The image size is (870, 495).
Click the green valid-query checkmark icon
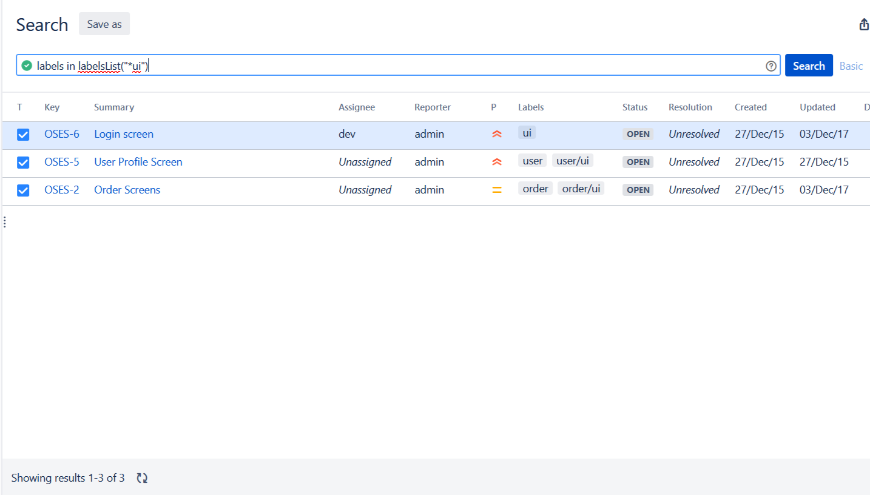point(27,66)
